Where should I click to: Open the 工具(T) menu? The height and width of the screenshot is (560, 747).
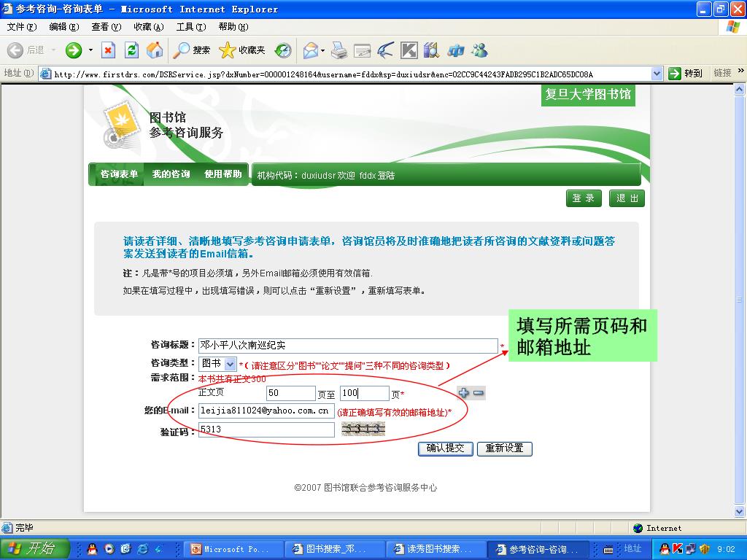click(x=191, y=27)
